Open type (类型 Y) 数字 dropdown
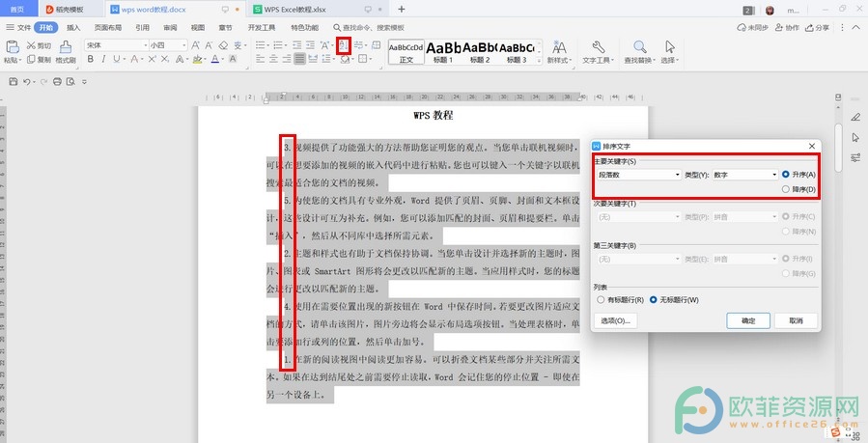The height and width of the screenshot is (443, 868). click(745, 175)
